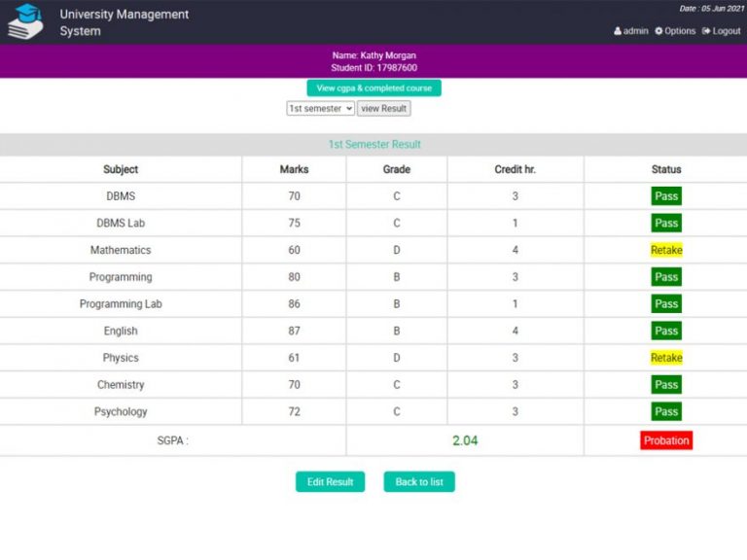The image size is (747, 560).
Task: Click the red Probation status badge
Action: [666, 440]
